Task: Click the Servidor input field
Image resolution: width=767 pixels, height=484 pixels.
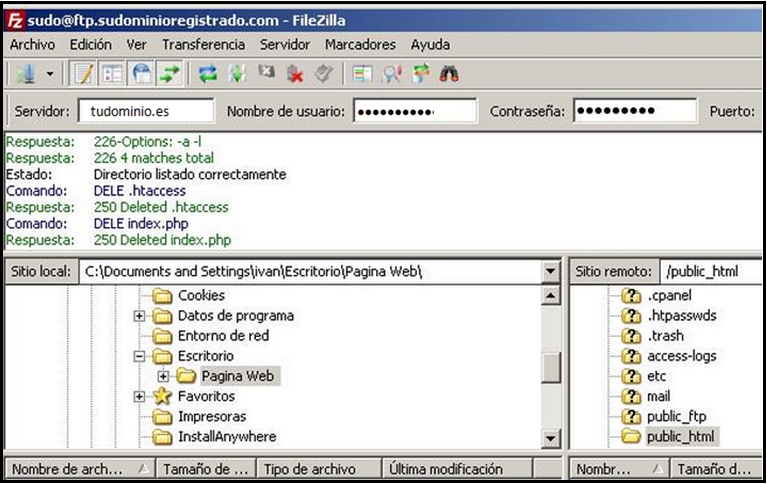Action: 146,111
